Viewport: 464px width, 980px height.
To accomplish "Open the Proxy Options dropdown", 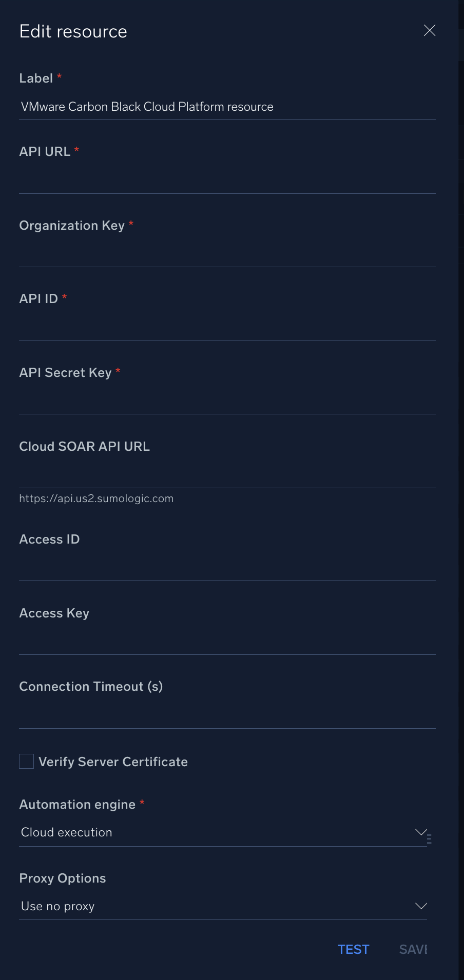I will pyautogui.click(x=420, y=906).
